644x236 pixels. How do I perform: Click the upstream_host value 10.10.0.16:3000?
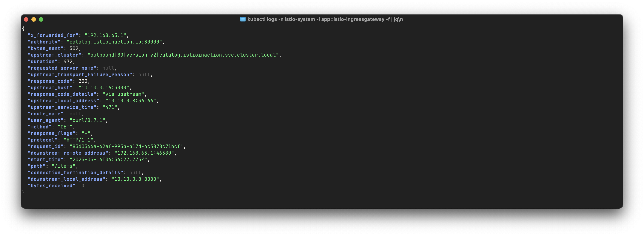click(104, 88)
